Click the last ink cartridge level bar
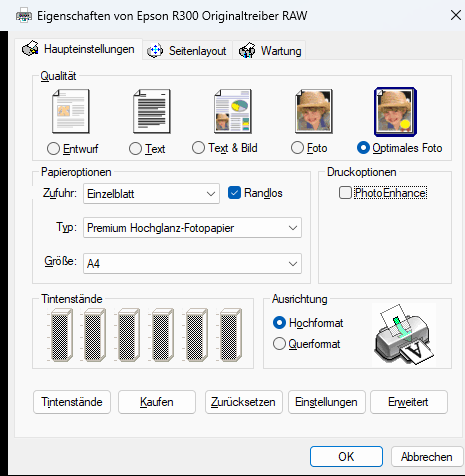The width and height of the screenshot is (465, 476). pyautogui.click(x=231, y=335)
